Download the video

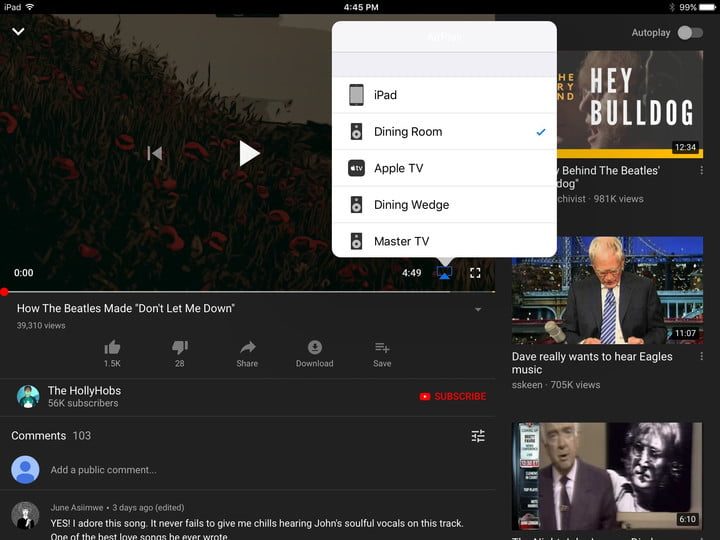click(315, 354)
